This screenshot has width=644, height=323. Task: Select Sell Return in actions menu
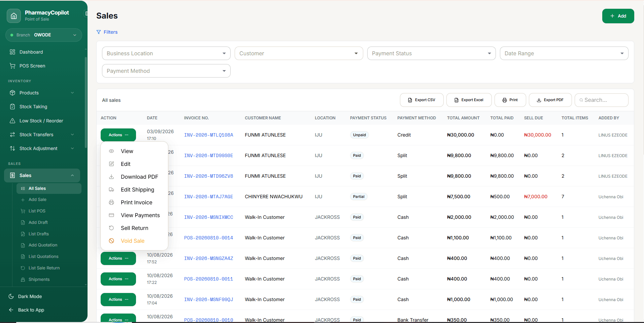click(x=134, y=228)
